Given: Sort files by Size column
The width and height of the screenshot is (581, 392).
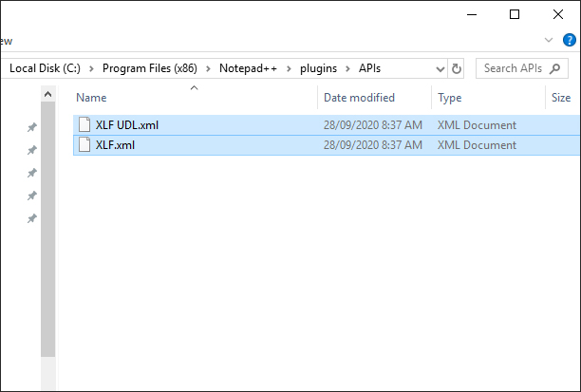Looking at the screenshot, I should pyautogui.click(x=562, y=98).
